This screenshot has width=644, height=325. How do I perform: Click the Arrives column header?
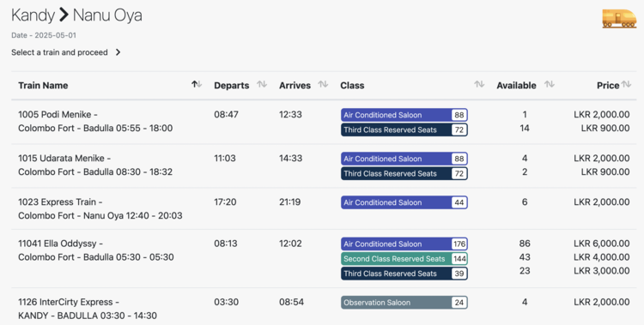295,86
